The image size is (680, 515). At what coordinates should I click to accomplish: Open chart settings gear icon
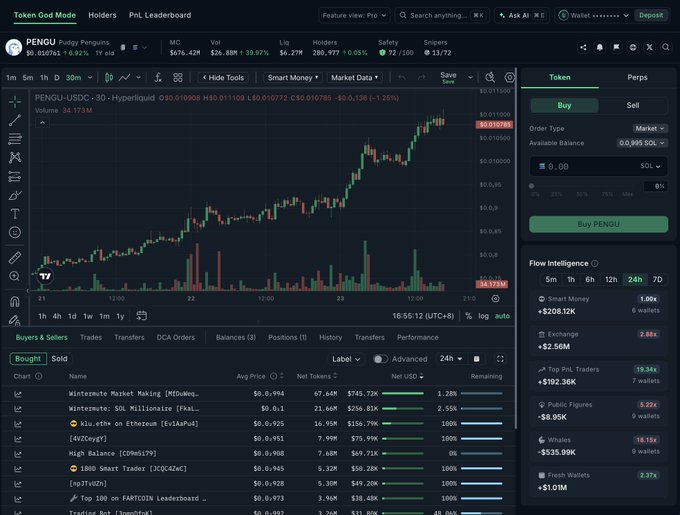pos(510,78)
